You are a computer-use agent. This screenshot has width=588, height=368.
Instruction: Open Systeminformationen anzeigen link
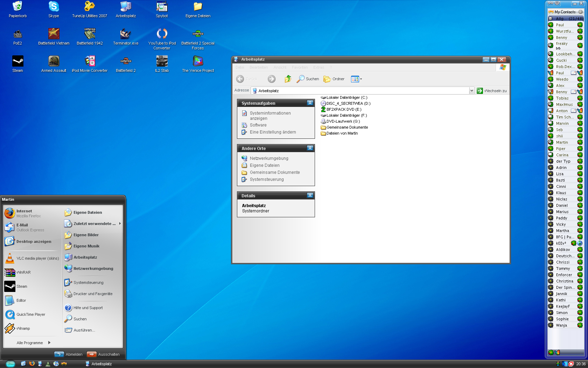point(270,116)
